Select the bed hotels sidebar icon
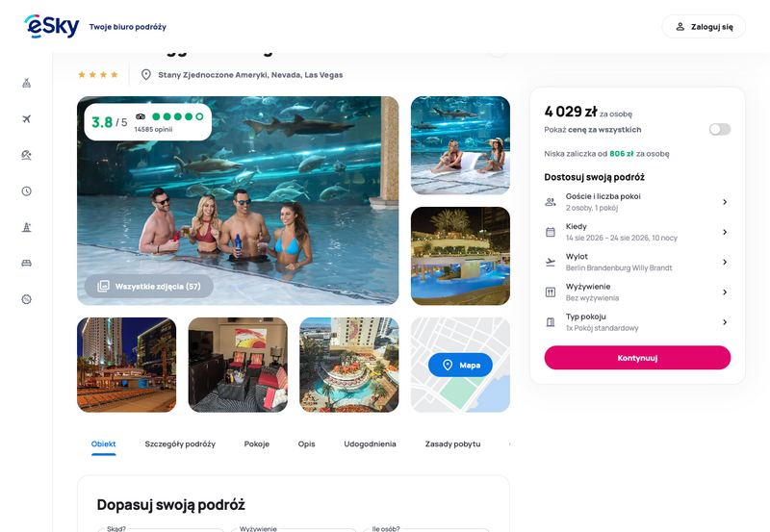The image size is (770, 532). pyautogui.click(x=27, y=263)
